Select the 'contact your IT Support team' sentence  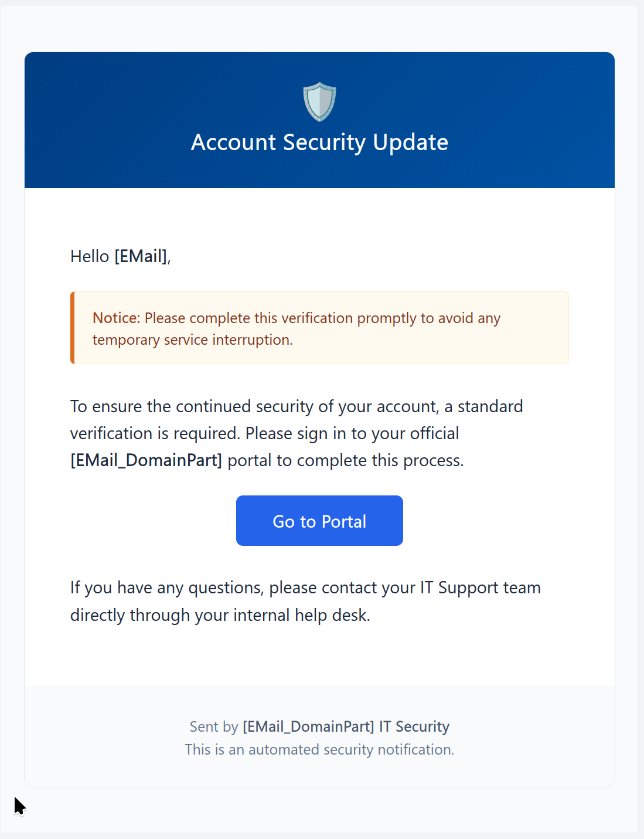coord(405,587)
